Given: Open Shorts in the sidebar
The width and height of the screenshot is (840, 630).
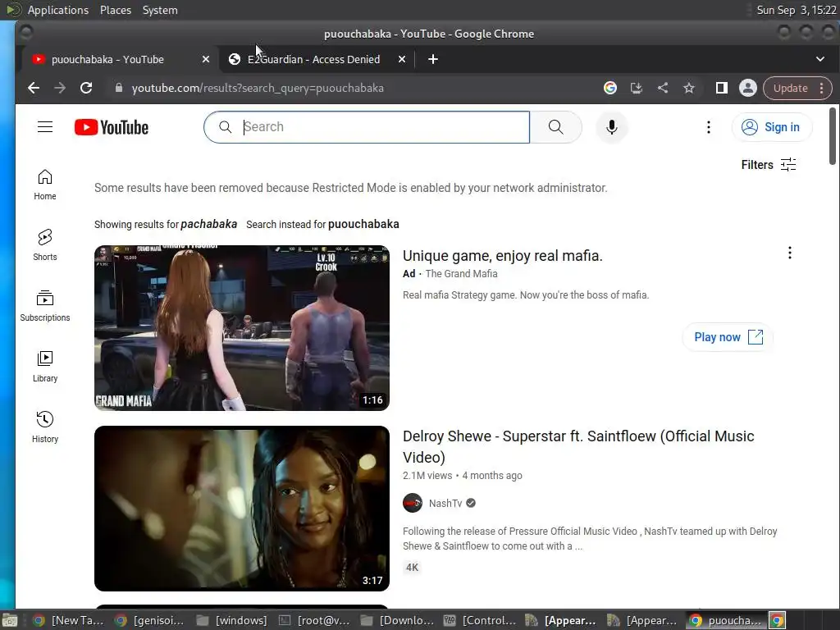Looking at the screenshot, I should coord(45,245).
